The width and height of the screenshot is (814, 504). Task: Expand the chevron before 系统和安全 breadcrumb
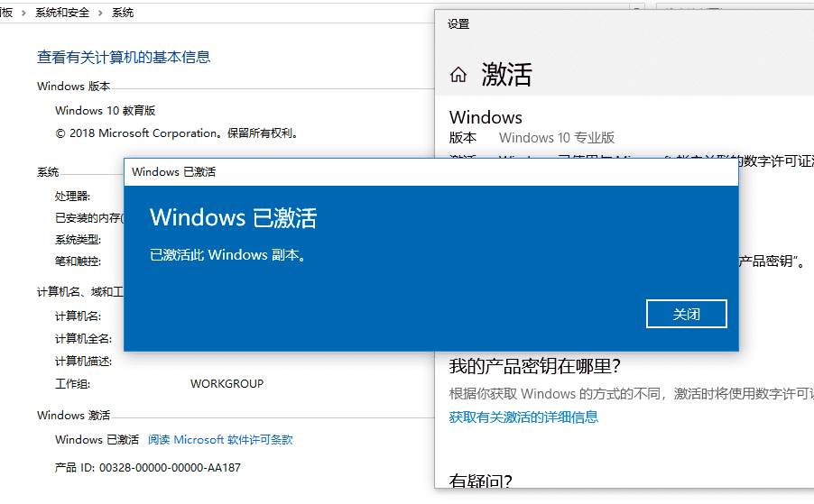click(25, 13)
